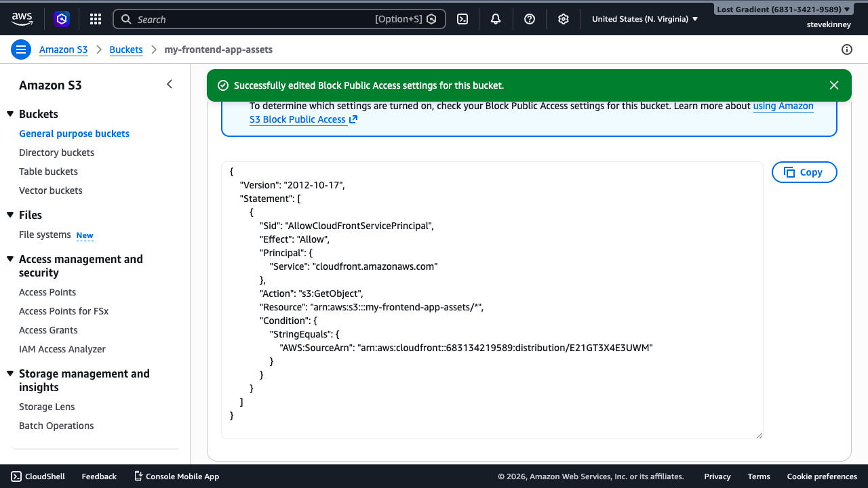Viewport: 868px width, 488px height.
Task: Open Access Points for FSx
Action: tap(64, 311)
